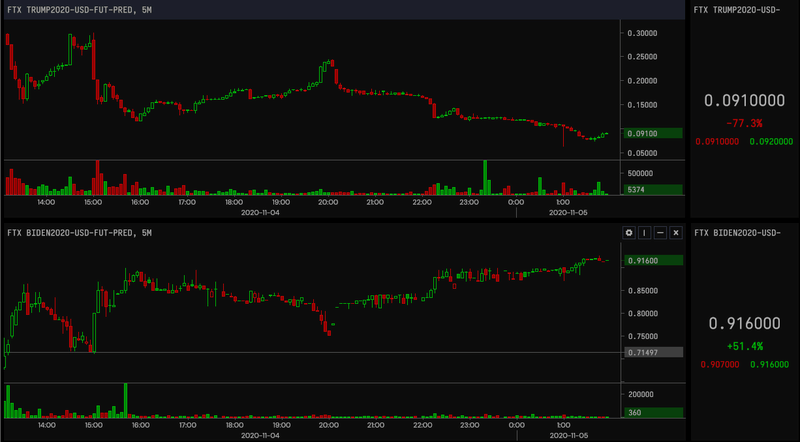Click the 23:00 time label on Trump chart

469,202
